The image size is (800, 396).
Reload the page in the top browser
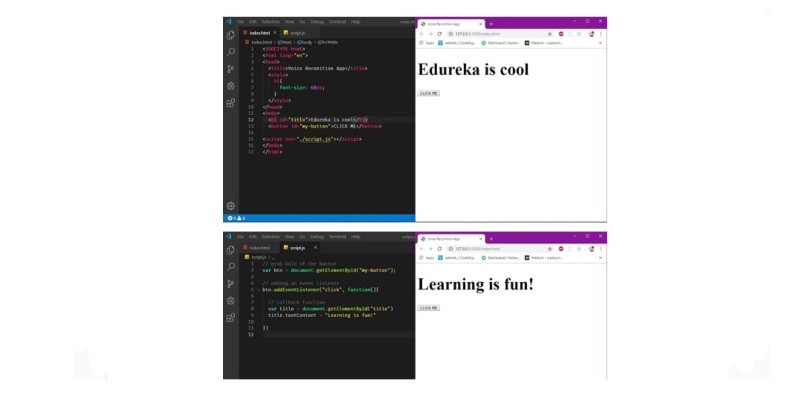tap(439, 34)
